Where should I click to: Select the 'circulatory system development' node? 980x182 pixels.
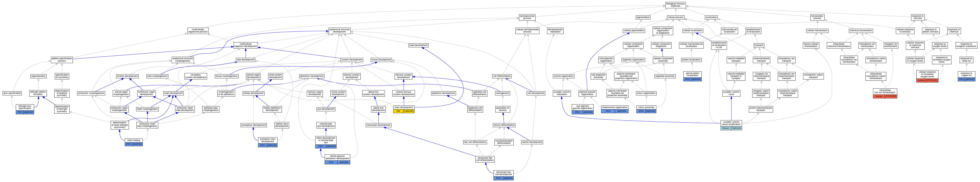[196, 76]
